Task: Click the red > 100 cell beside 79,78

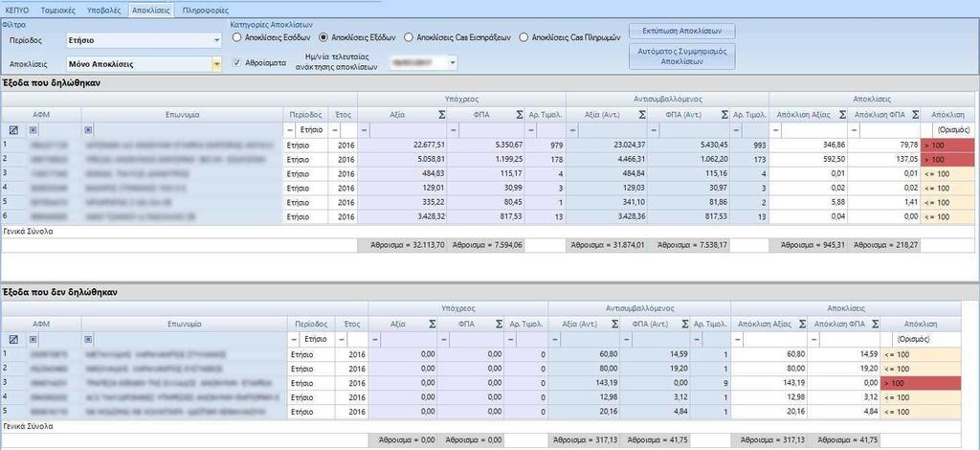Action: 948,145
